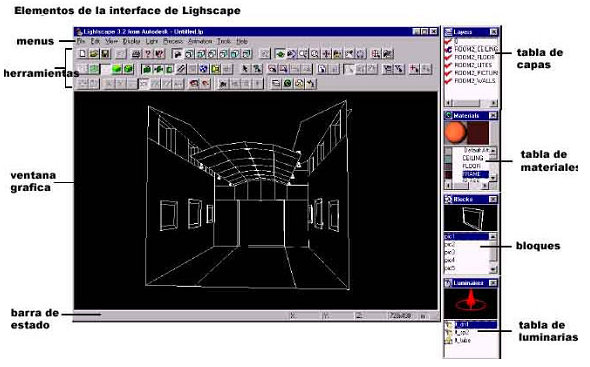The image size is (590, 367).
Task: Click the Open folder icon in toolbar
Action: click(x=93, y=54)
